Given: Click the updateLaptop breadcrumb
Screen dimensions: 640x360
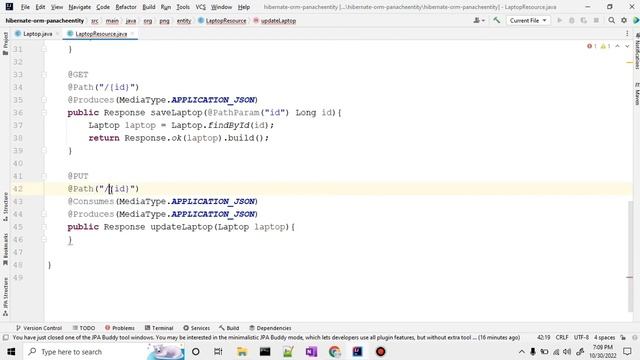Looking at the screenshot, I should pyautogui.click(x=278, y=20).
